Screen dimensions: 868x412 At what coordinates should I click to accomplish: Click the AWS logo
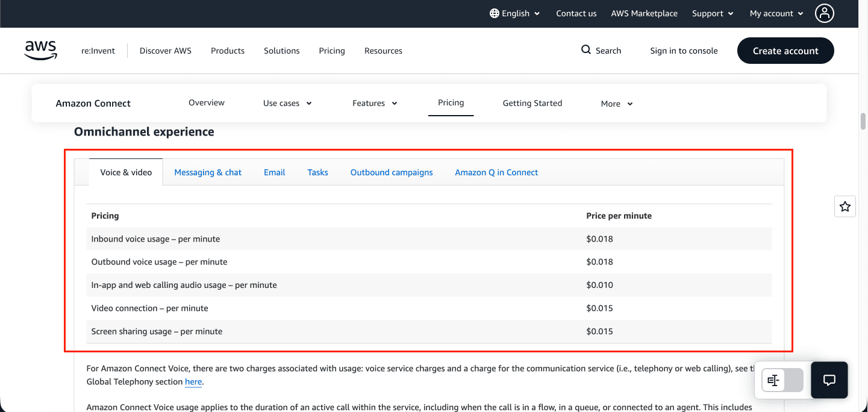tap(41, 51)
